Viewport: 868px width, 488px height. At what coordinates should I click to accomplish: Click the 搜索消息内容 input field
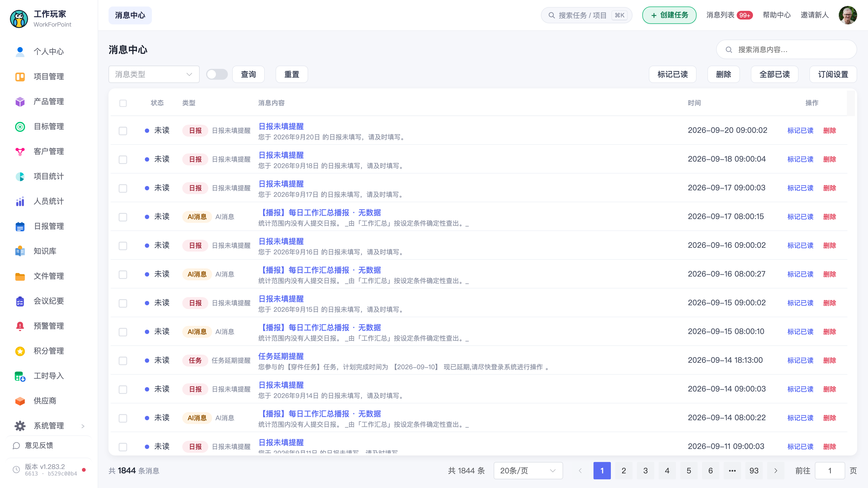pyautogui.click(x=786, y=50)
